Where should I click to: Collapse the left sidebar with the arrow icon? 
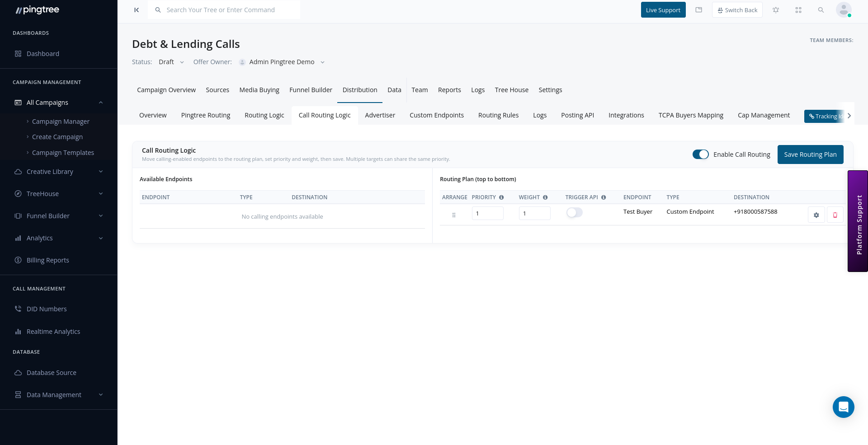tap(137, 9)
